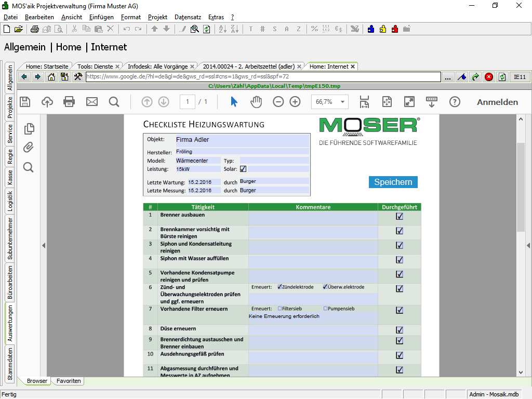Collapse the left PDF panel arrow
The width and height of the screenshot is (532, 399).
point(44,245)
